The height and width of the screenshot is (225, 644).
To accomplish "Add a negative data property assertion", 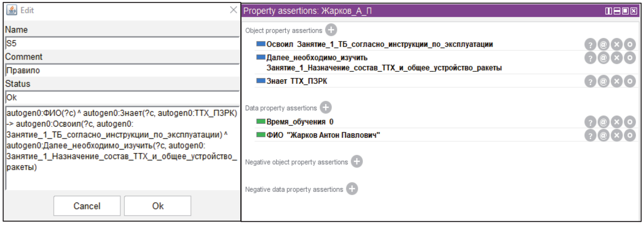I will coord(352,189).
